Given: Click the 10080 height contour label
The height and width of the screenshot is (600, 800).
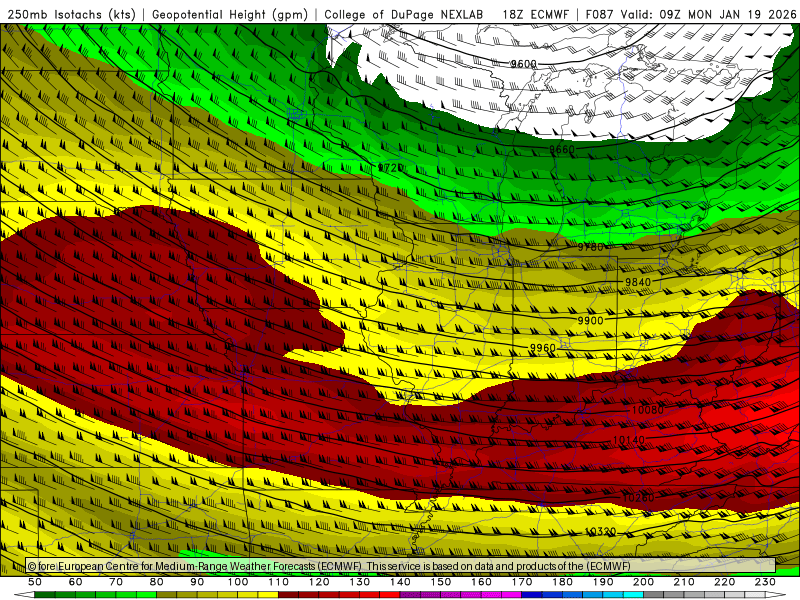Looking at the screenshot, I should [x=648, y=410].
